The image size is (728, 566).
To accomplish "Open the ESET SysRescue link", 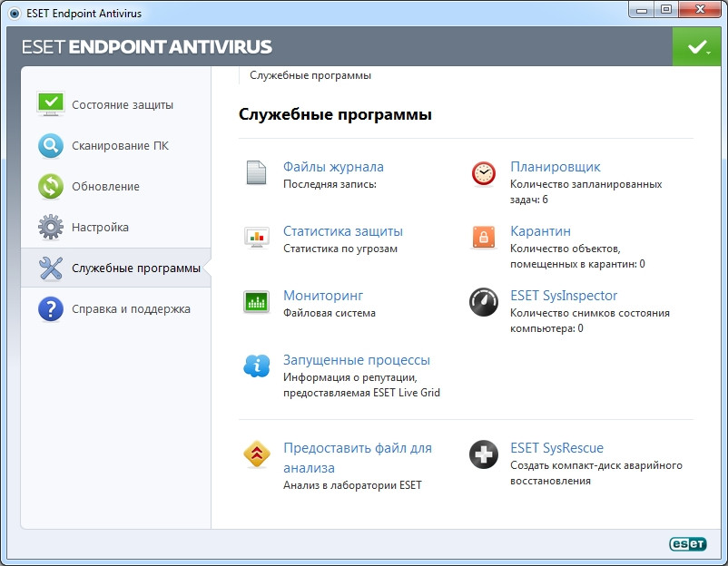I will [556, 448].
